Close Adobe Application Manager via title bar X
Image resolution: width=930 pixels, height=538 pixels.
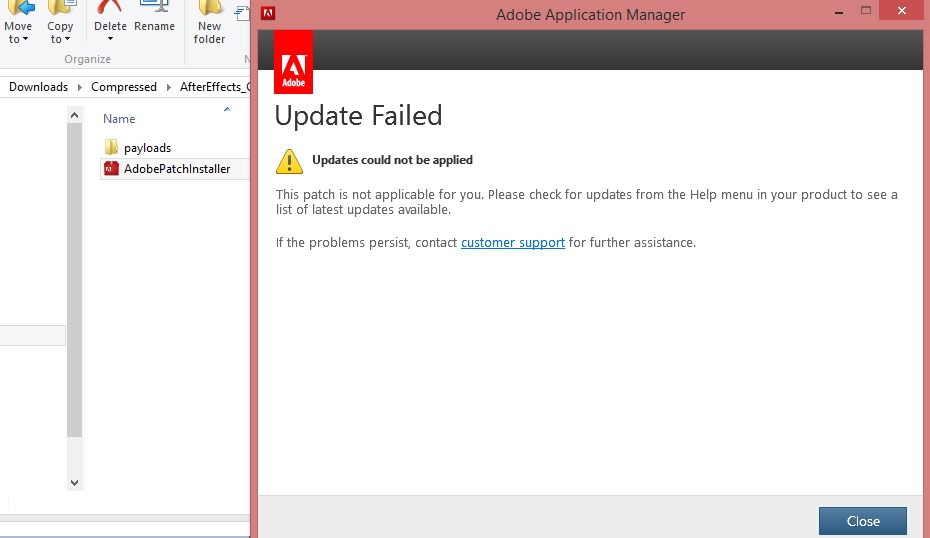[x=902, y=11]
